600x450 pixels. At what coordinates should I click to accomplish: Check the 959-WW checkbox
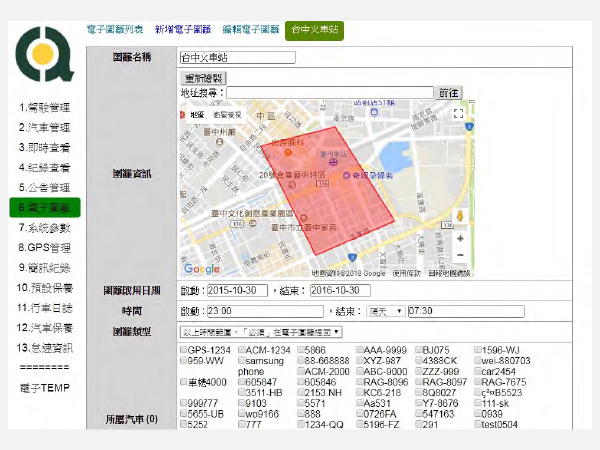[x=183, y=360]
